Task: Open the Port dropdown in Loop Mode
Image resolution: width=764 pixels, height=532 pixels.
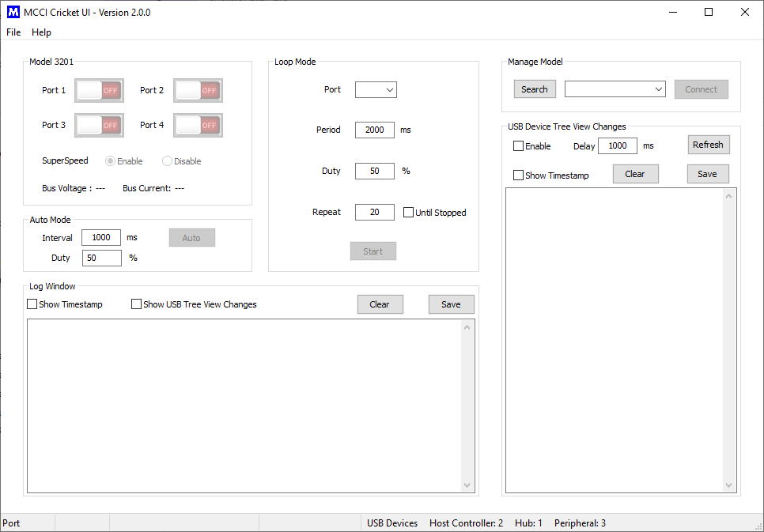Action: [376, 89]
